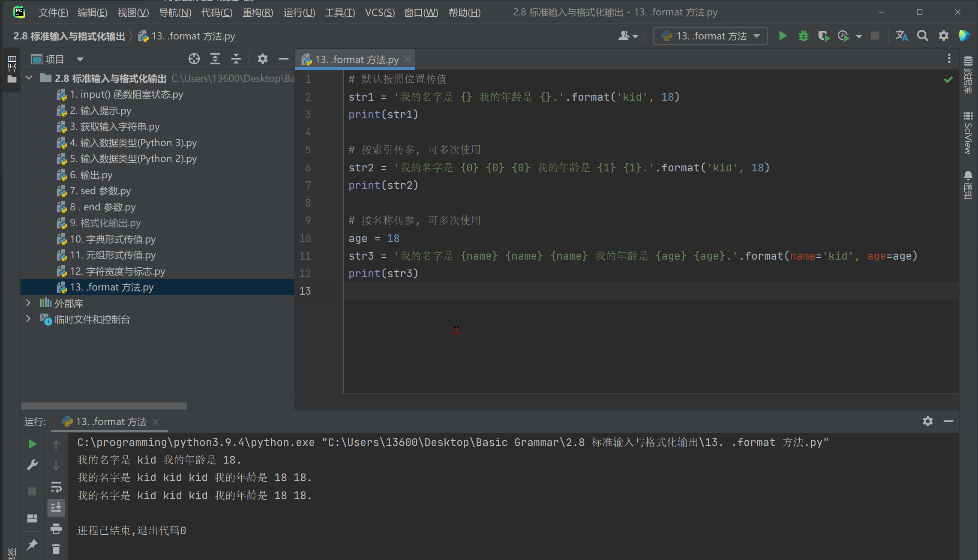978x560 pixels.
Task: Collapse the '2.8 标准输入与格式化输出' project folder
Action: (29, 78)
